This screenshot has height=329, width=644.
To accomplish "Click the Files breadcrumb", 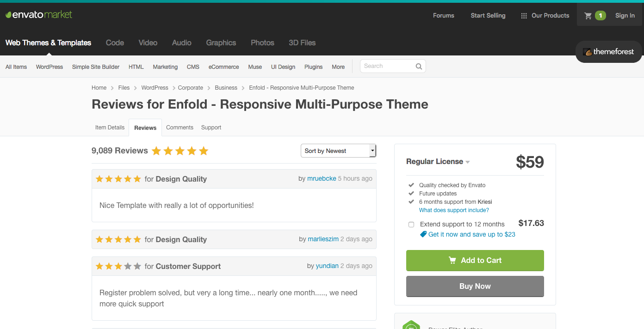I will coord(124,88).
